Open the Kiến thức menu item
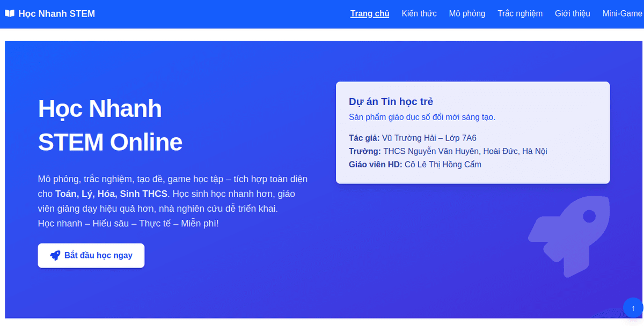 click(x=419, y=13)
